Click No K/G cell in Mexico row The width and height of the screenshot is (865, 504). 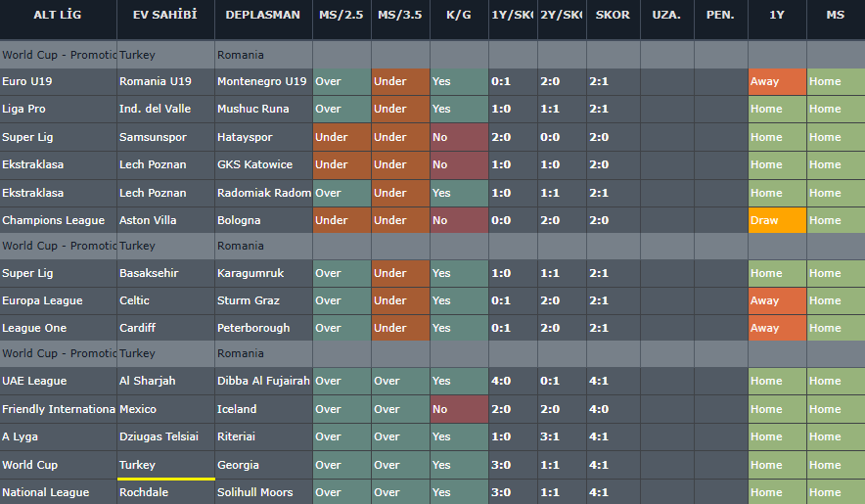[x=459, y=409]
